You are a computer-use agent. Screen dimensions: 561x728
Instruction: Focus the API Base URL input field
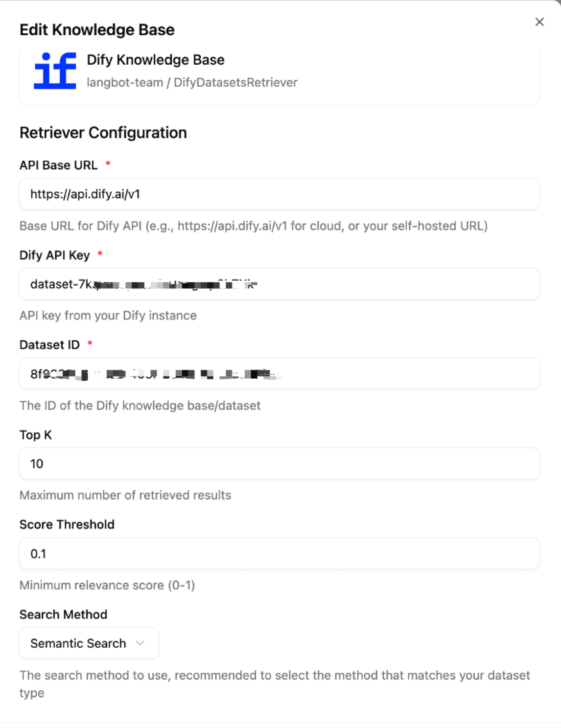click(x=279, y=194)
